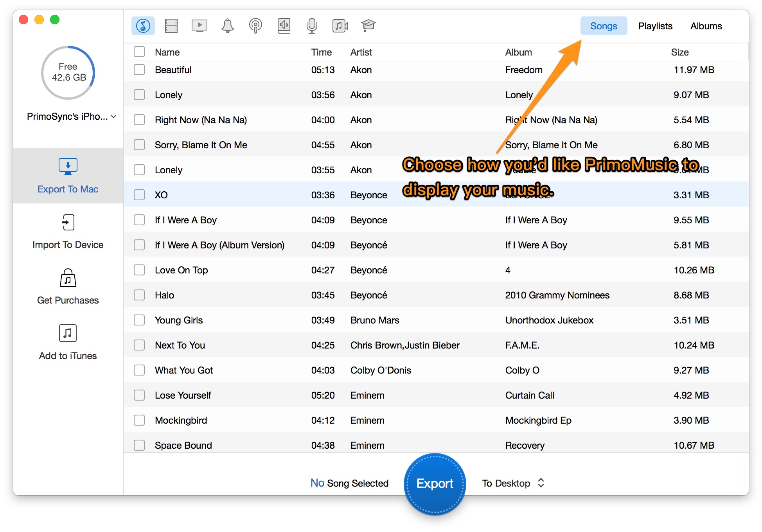Click the album 2010 Grammy Nominees
The image size is (762, 532).
click(557, 295)
